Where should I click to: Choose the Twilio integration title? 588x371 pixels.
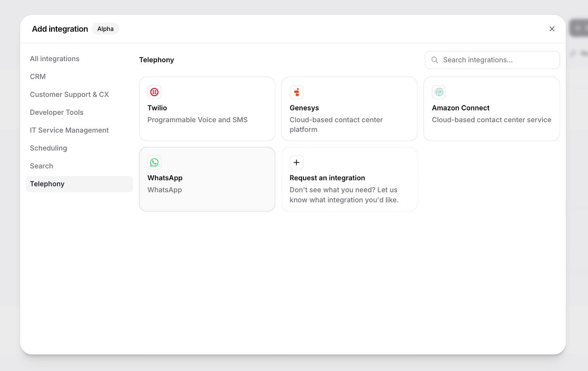tap(157, 108)
